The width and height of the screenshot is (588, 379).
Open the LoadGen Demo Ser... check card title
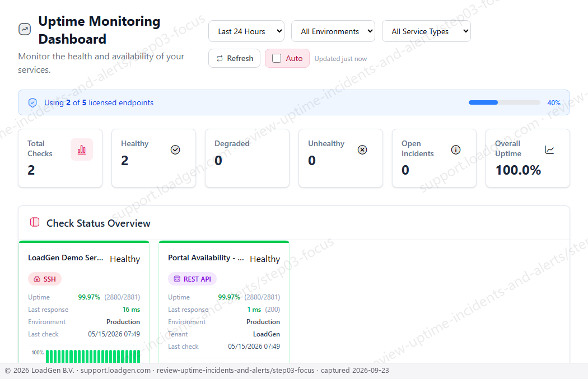pyautogui.click(x=66, y=258)
